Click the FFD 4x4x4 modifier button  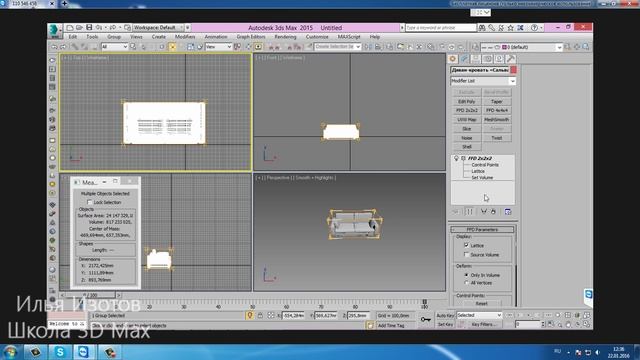tap(497, 110)
